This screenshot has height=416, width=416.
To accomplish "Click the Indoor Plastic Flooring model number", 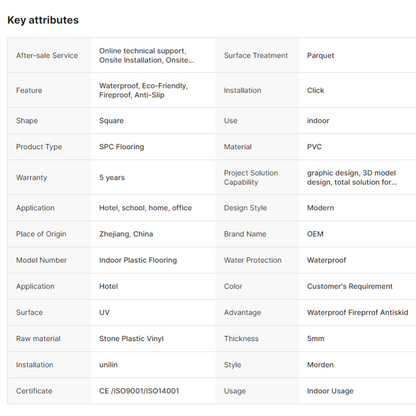I will pos(138,260).
